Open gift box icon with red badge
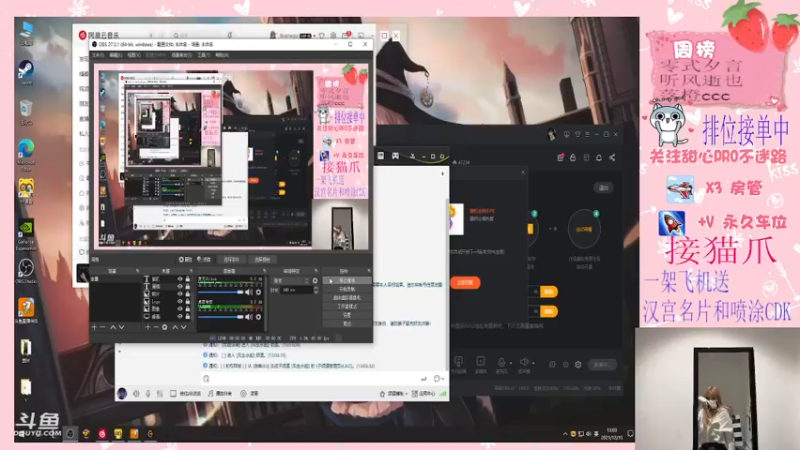Image resolution: width=800 pixels, height=450 pixels. 561,158
